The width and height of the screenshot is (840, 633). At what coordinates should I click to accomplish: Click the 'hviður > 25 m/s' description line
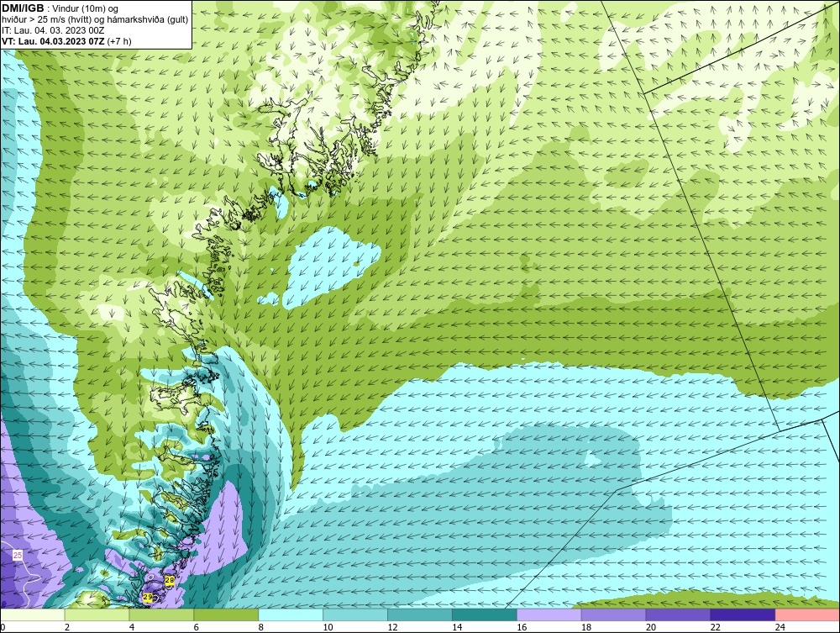[x=95, y=19]
